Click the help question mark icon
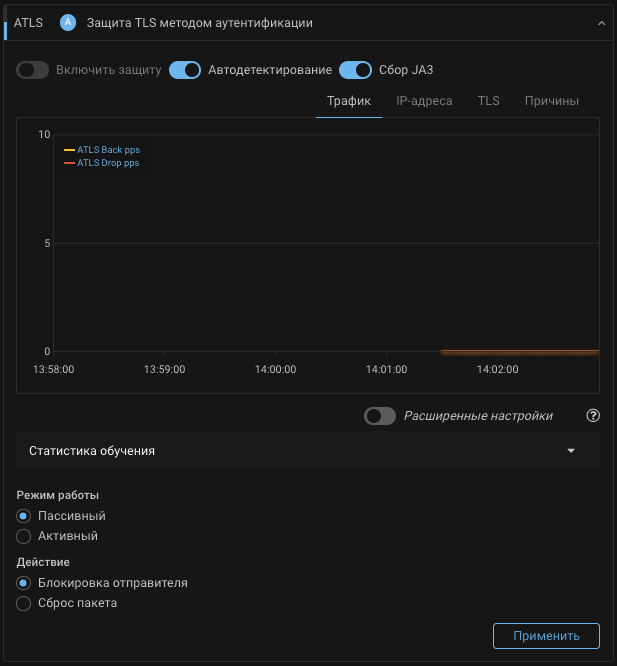Viewport: 617px width, 666px height. point(593,416)
